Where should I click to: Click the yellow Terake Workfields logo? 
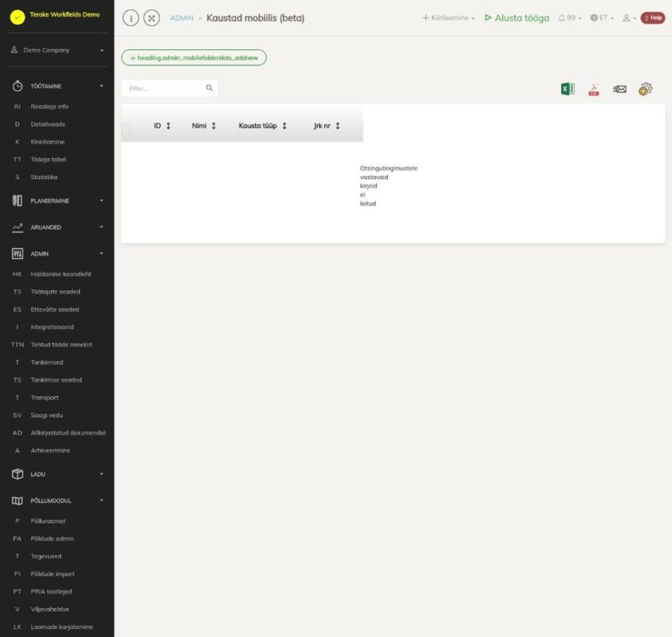[18, 17]
